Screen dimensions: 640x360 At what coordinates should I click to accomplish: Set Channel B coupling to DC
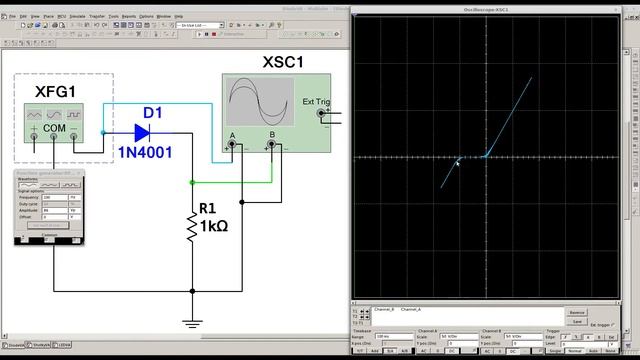(x=513, y=351)
